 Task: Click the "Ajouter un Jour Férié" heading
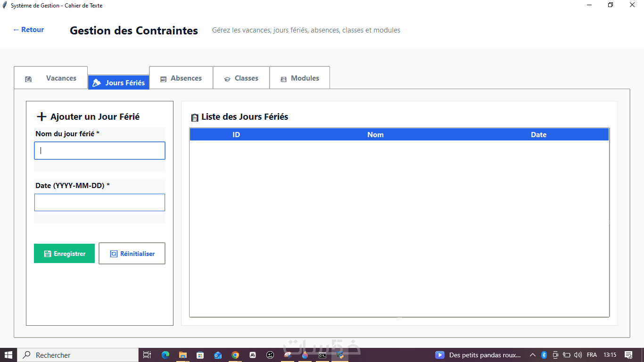click(x=95, y=117)
